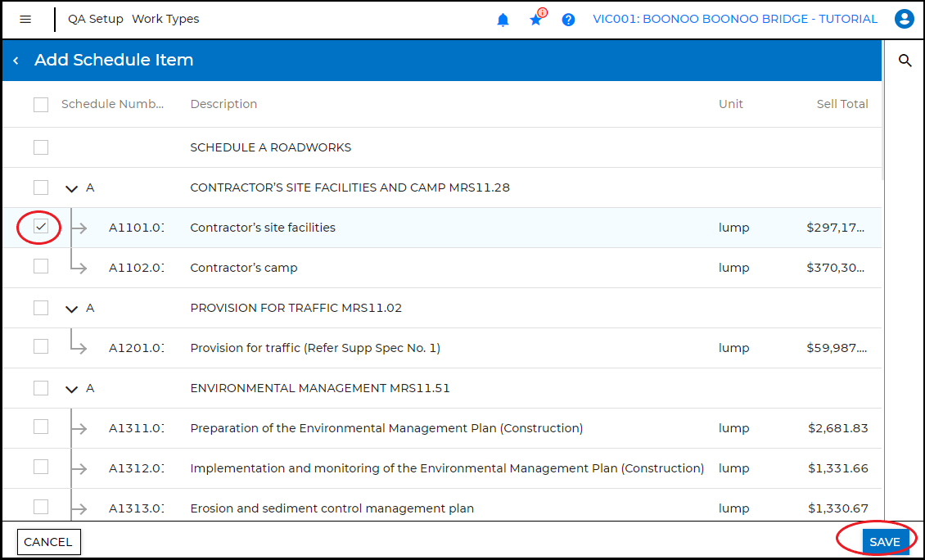Image resolution: width=925 pixels, height=560 pixels.
Task: Check the PROVISION FOR TRAFFIC group checkbox
Action: (41, 308)
